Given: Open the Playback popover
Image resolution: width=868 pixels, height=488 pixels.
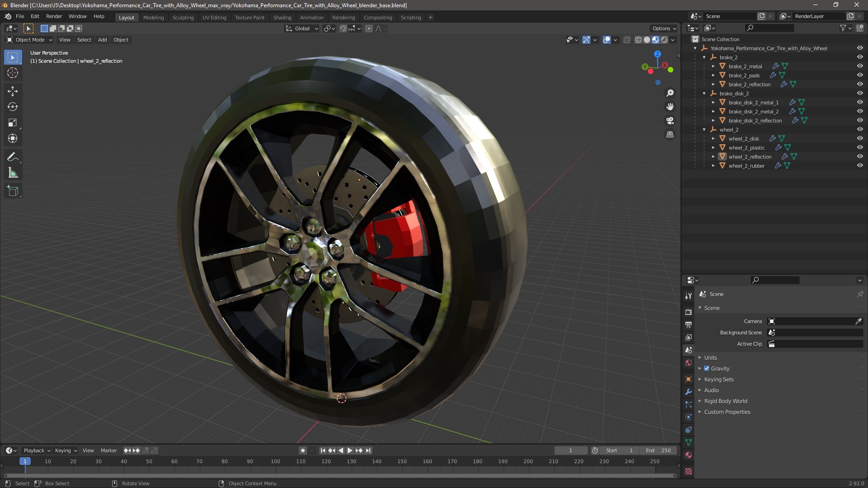Looking at the screenshot, I should (x=36, y=450).
